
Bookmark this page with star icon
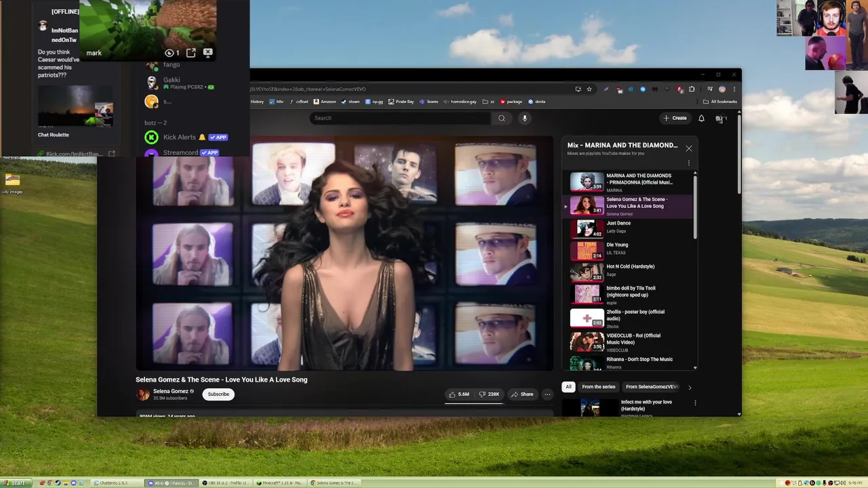click(x=589, y=89)
